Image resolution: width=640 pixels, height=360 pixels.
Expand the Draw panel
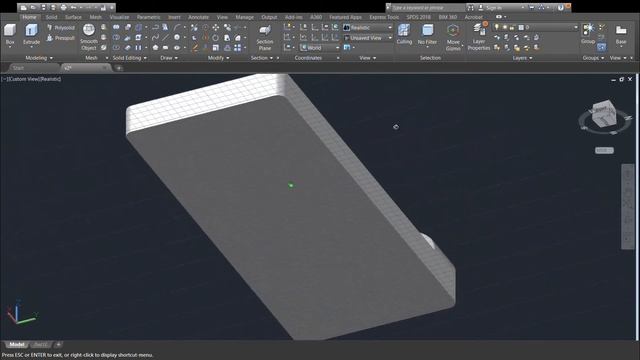coord(169,58)
